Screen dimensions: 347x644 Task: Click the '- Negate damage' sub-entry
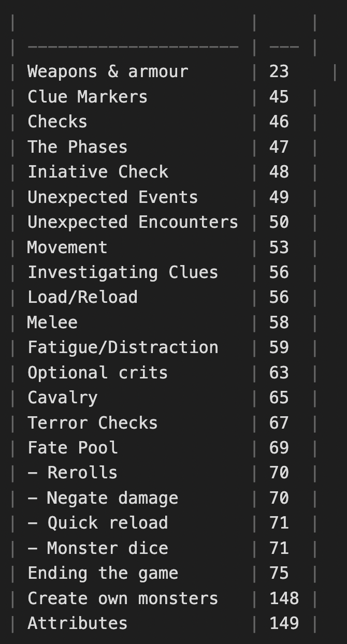click(103, 498)
